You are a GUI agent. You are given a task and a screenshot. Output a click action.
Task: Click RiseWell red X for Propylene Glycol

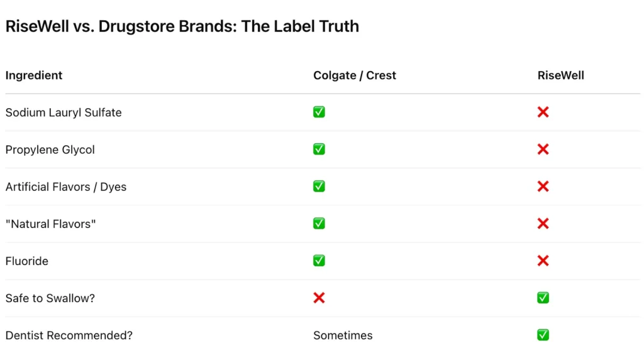(x=543, y=150)
